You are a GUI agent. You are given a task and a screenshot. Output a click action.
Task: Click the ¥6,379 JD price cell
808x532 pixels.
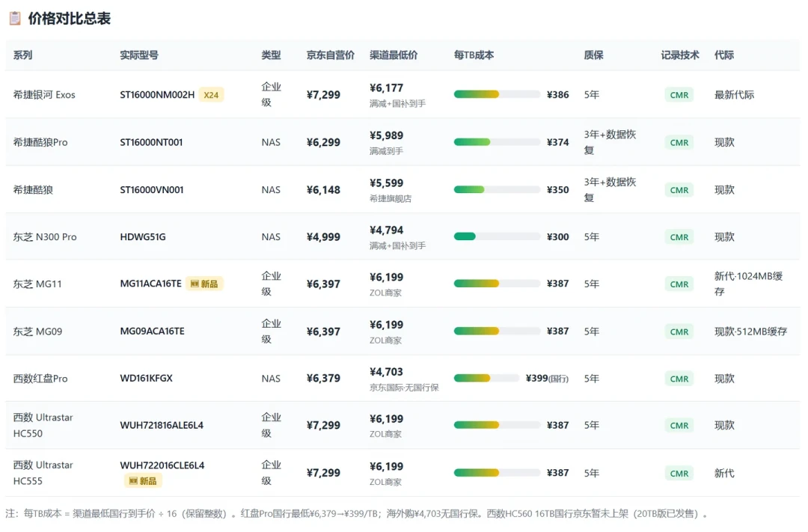click(323, 379)
